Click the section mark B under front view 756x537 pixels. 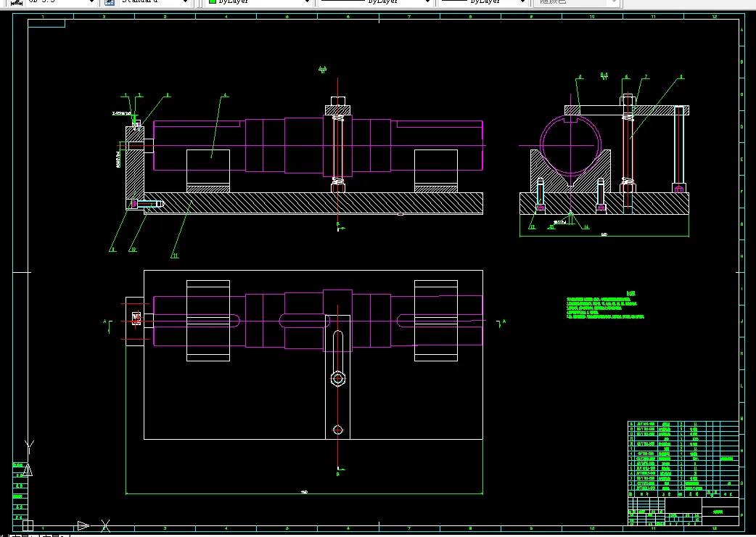[338, 224]
